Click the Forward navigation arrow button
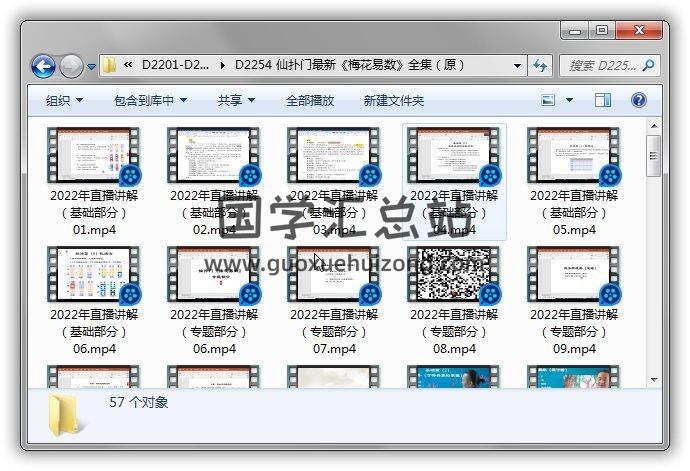Viewport: 690px width, 471px height. [71, 66]
